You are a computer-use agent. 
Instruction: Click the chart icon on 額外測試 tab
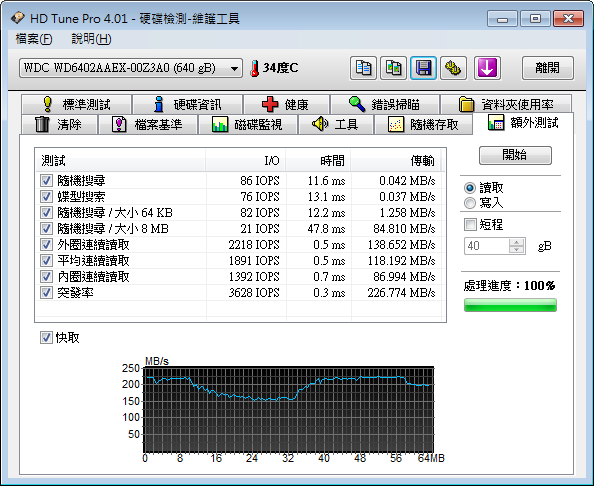496,122
